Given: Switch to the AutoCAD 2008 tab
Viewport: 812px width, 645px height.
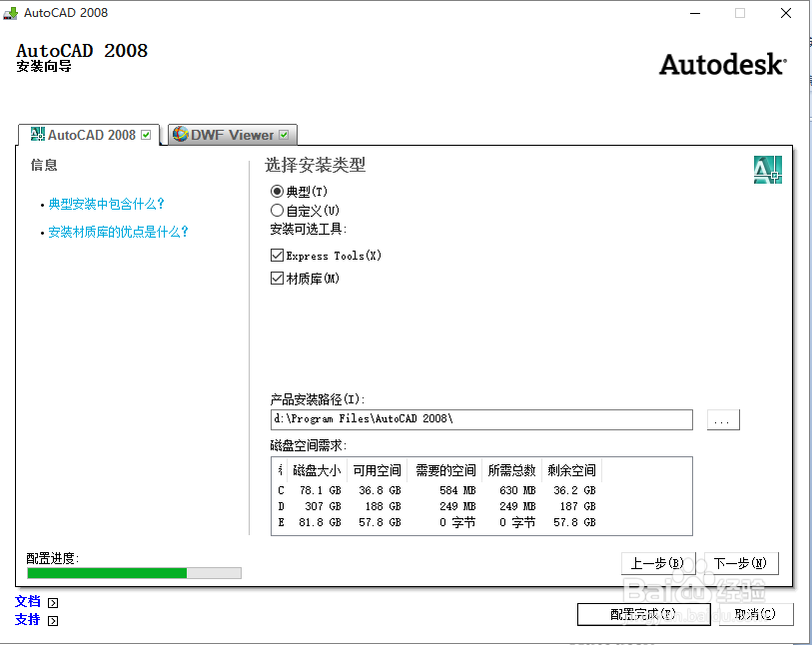Looking at the screenshot, I should pyautogui.click(x=90, y=133).
